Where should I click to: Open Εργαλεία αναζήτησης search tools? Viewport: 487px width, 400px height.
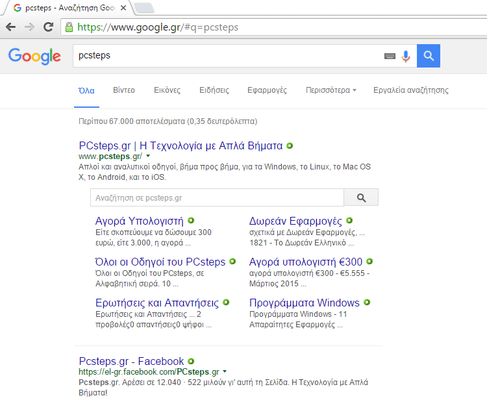411,90
